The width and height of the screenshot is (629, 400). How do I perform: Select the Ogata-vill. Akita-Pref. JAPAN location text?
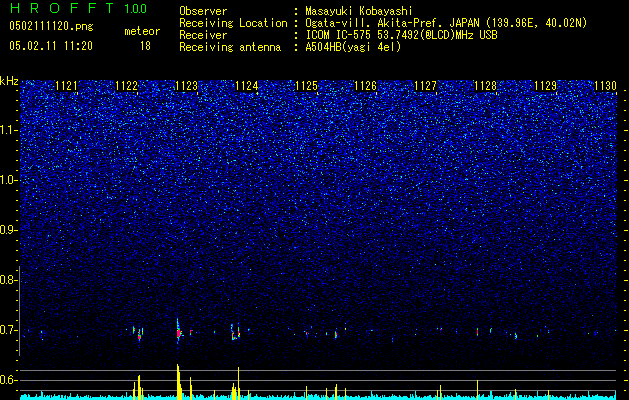(446, 23)
